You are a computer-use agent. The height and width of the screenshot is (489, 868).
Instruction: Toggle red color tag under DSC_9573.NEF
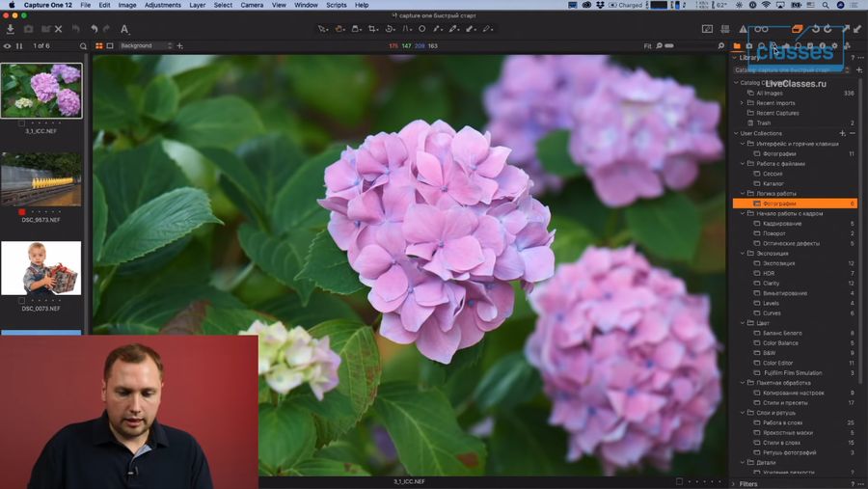(x=21, y=211)
